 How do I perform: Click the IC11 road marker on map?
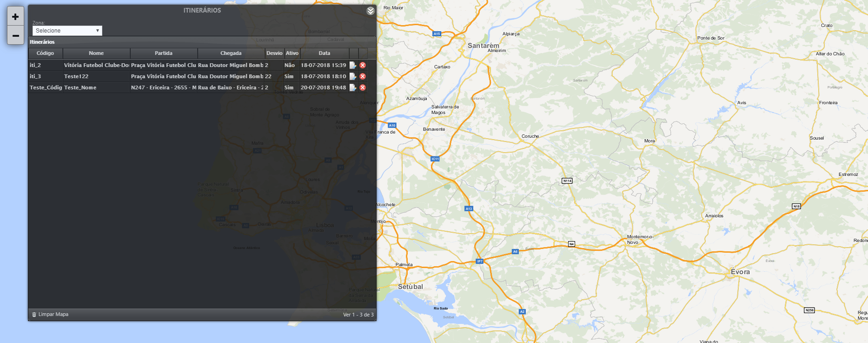pyautogui.click(x=435, y=159)
